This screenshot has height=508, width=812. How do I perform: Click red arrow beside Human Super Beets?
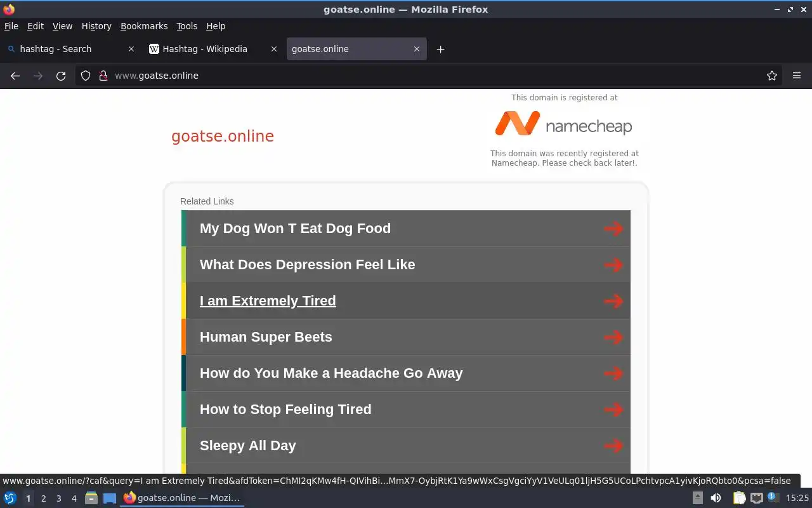coord(613,337)
